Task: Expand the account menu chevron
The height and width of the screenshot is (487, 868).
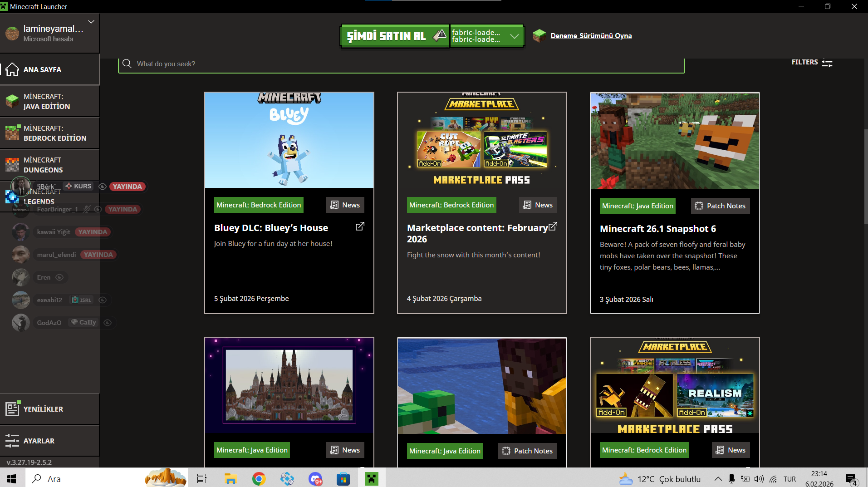Action: 91,22
